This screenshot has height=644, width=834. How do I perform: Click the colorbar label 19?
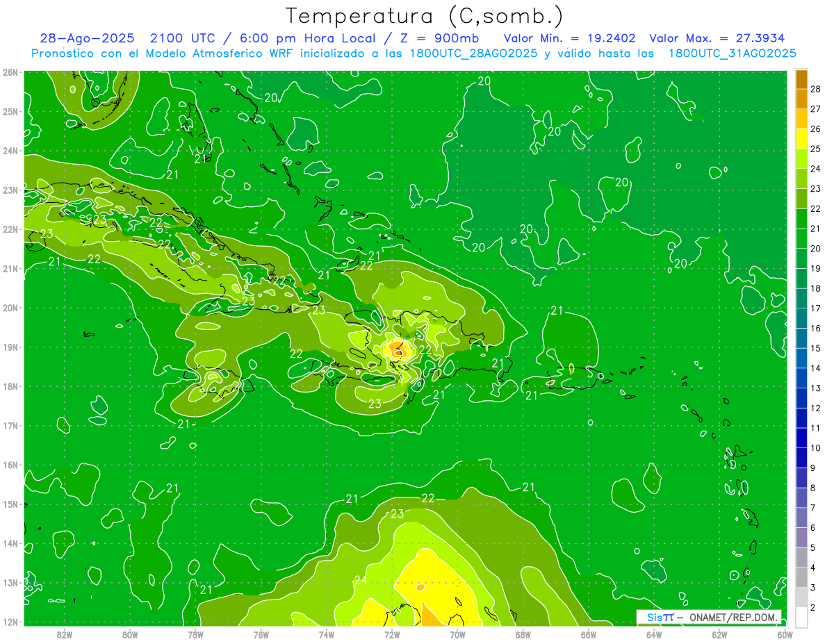[816, 268]
